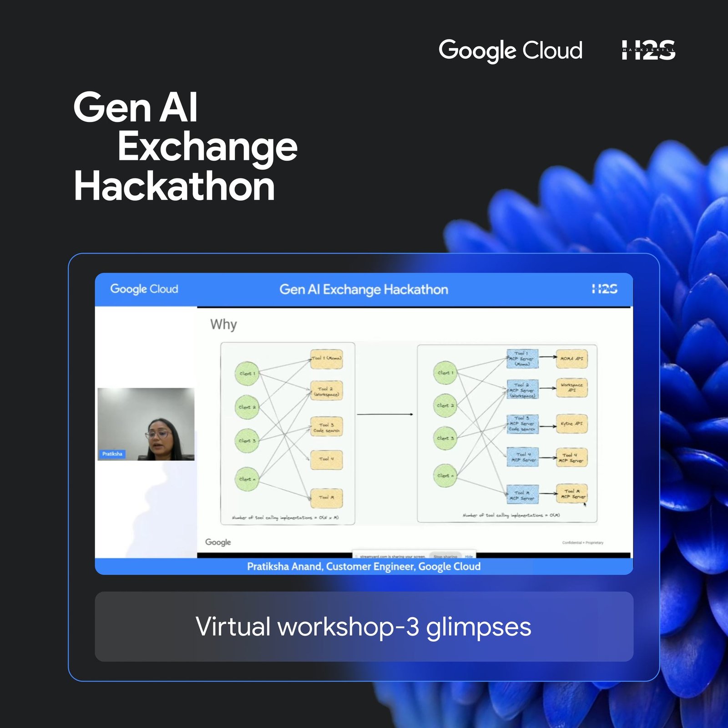Click Google Cloud logo inside the video banner
Image resolution: width=728 pixels, height=728 pixels.
tap(144, 289)
